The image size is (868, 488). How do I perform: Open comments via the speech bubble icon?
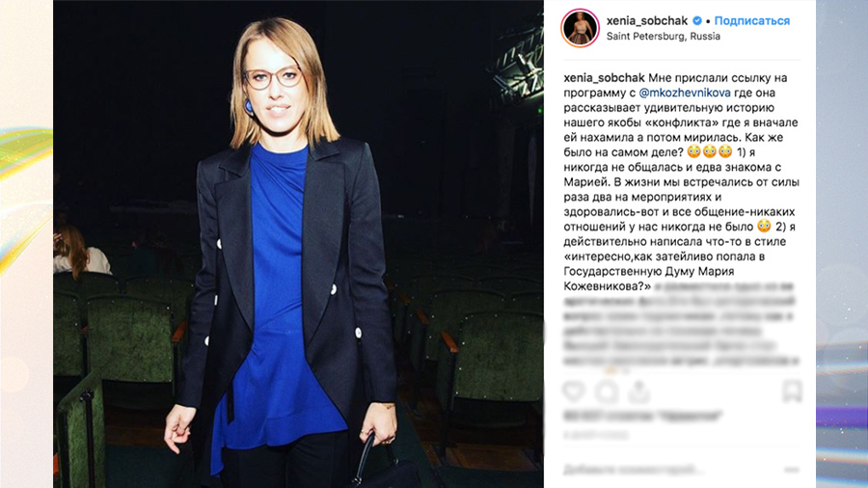[x=607, y=392]
